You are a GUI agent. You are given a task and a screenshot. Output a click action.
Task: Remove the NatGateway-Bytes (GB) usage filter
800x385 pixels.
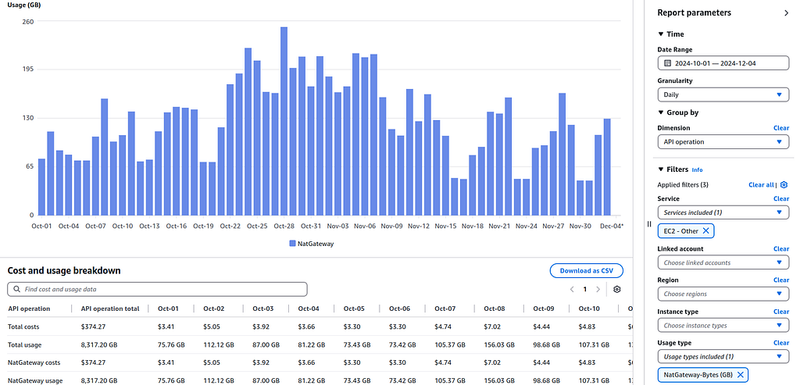[740, 375]
